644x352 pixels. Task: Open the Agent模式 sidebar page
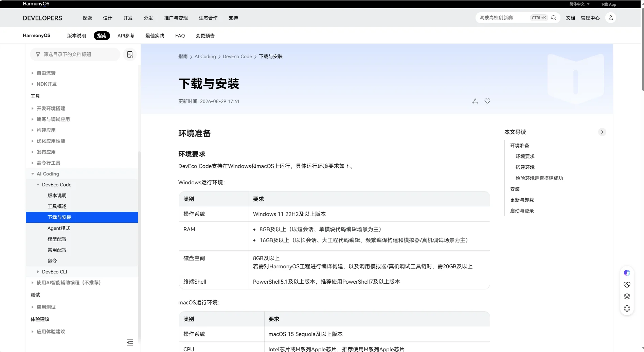[x=59, y=228]
